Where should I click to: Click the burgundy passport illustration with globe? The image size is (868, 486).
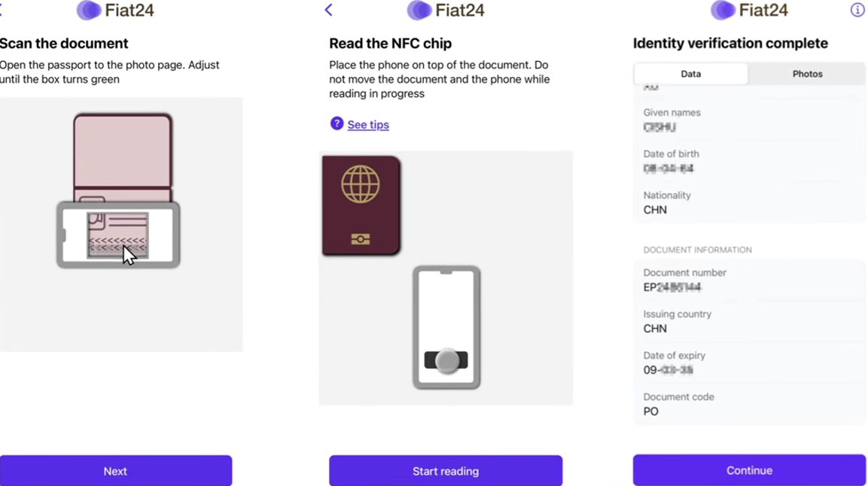coord(361,206)
